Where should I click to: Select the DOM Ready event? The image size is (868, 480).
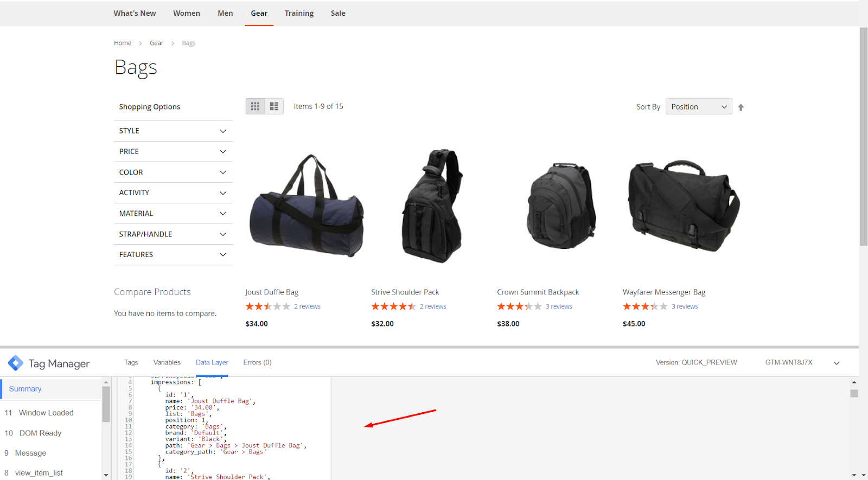tap(40, 433)
